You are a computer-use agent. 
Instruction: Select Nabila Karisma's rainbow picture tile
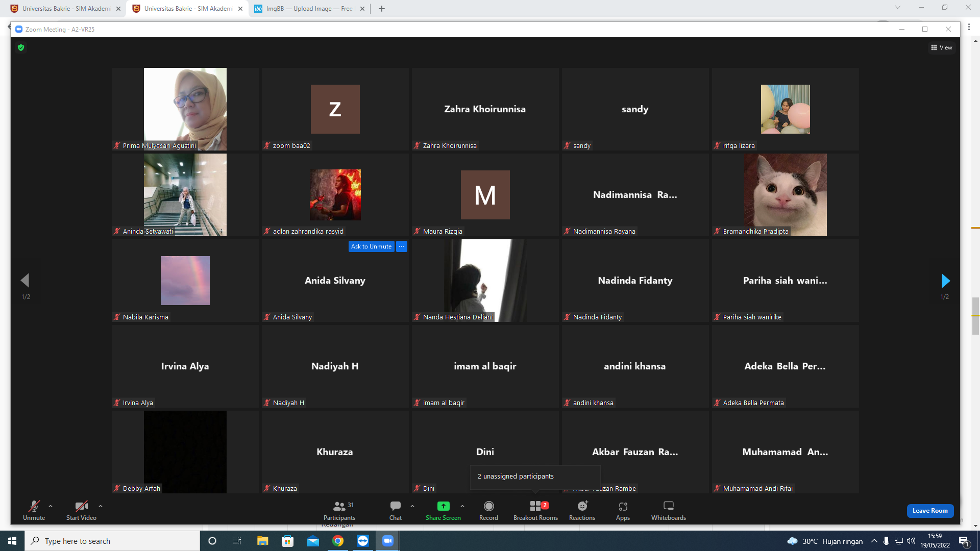185,281
